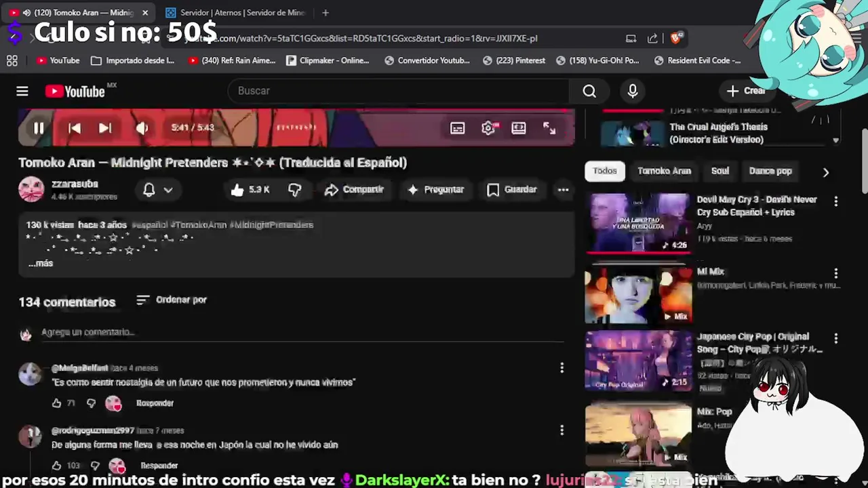Start voice search with microphone icon
Screen dimensions: 868x488
click(x=633, y=91)
